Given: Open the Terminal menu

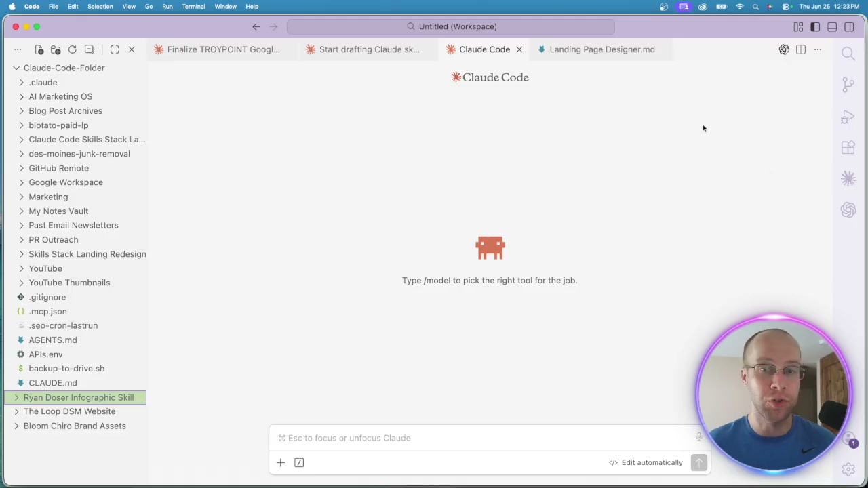Looking at the screenshot, I should (x=193, y=7).
